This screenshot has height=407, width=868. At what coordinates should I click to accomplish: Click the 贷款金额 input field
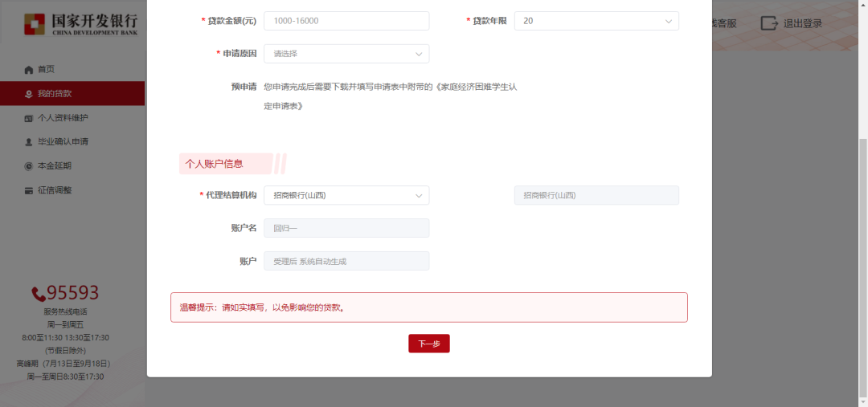tap(346, 21)
